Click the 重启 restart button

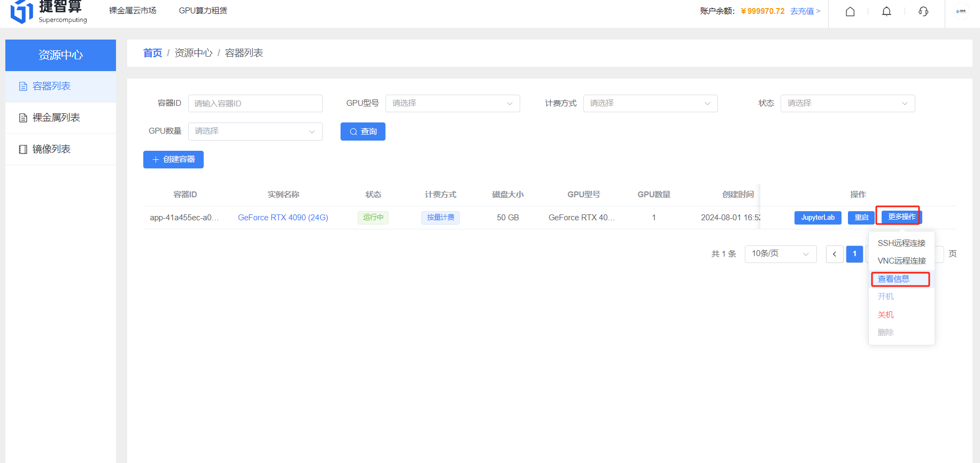pyautogui.click(x=861, y=218)
